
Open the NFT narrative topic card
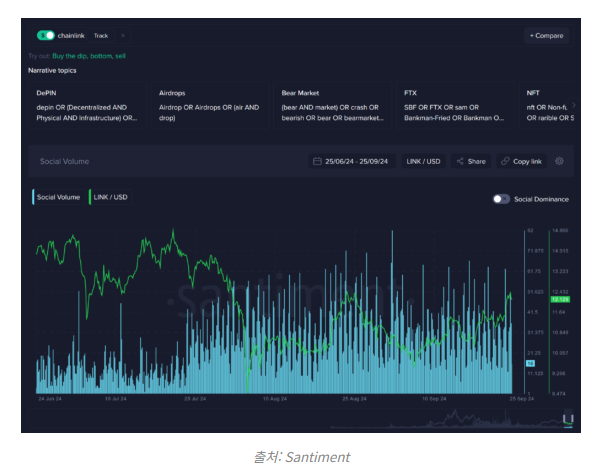tap(549, 106)
